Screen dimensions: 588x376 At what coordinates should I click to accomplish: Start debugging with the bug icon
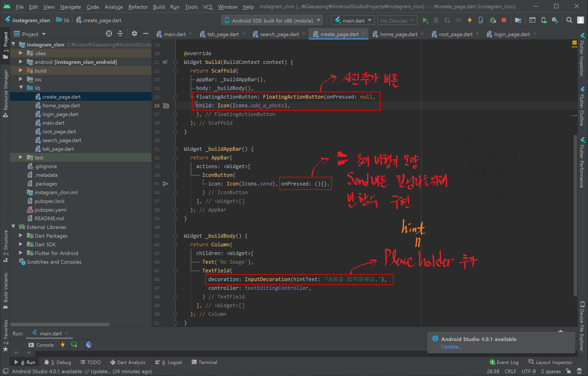click(436, 20)
